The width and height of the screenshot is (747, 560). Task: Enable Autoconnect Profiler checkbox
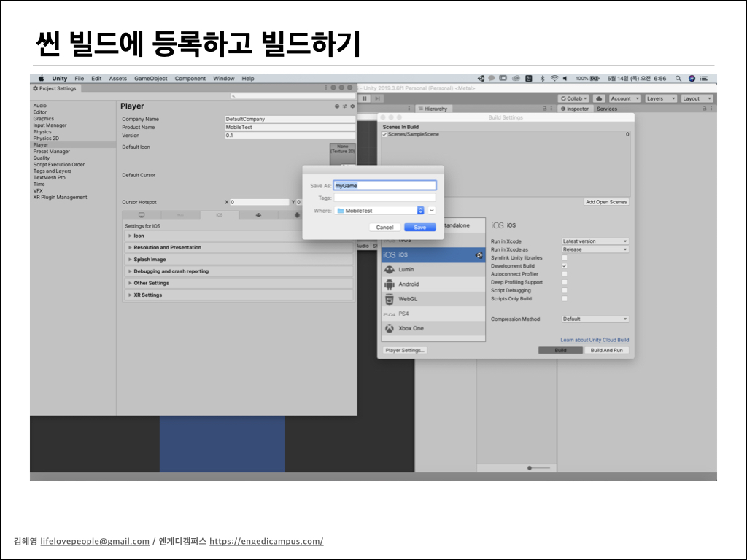[565, 274]
